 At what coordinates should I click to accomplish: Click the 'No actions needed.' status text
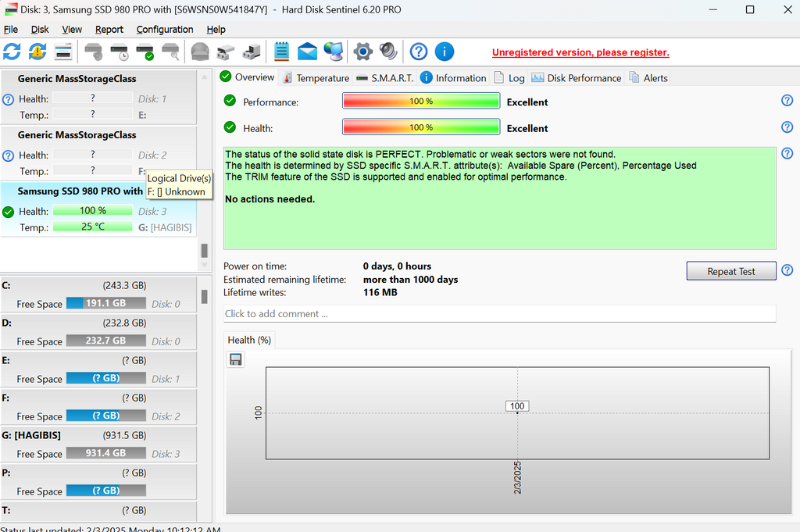coord(270,199)
